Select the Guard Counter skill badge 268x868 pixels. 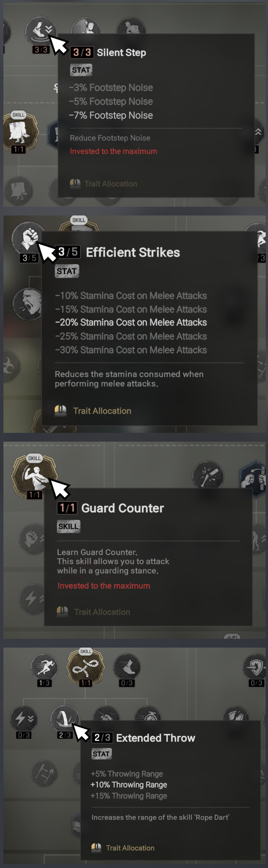(x=34, y=475)
